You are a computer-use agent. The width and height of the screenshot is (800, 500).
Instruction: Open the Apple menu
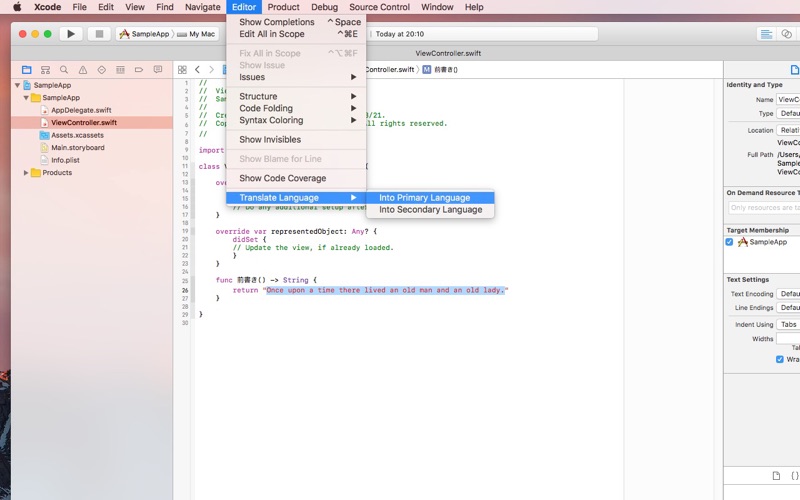(17, 7)
